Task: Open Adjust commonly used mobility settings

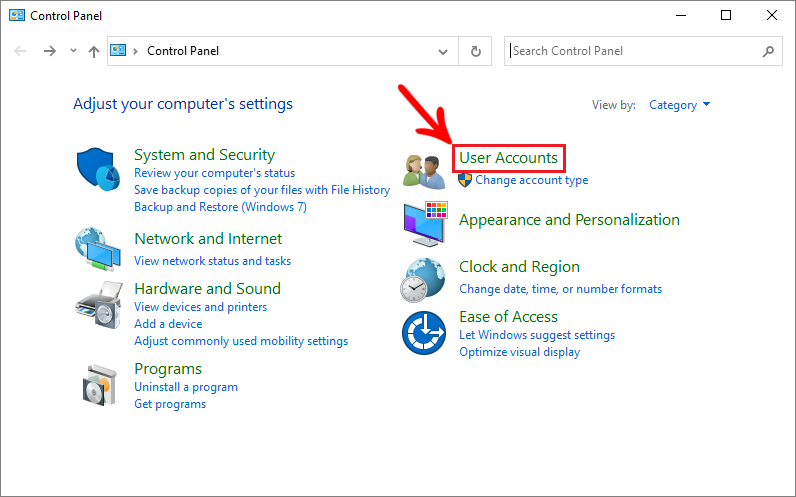Action: click(x=241, y=341)
